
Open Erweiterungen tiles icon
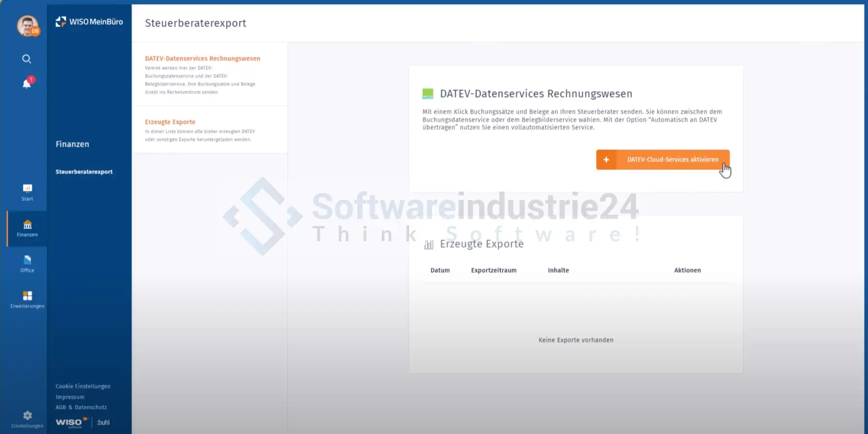point(27,299)
